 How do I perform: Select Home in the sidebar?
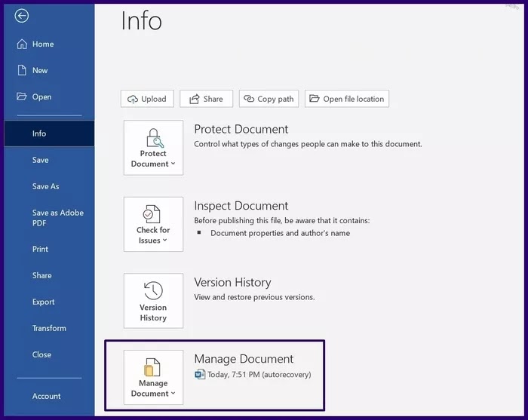coord(49,44)
